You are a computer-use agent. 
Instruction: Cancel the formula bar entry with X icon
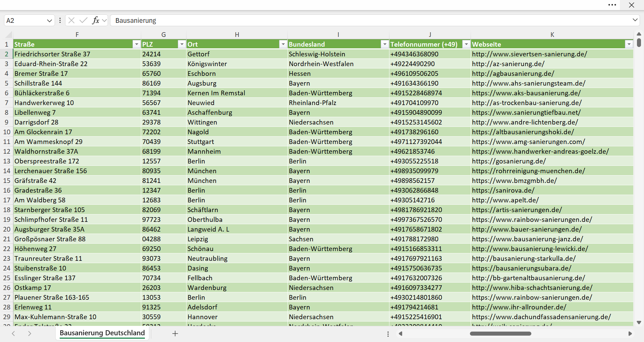[x=71, y=20]
